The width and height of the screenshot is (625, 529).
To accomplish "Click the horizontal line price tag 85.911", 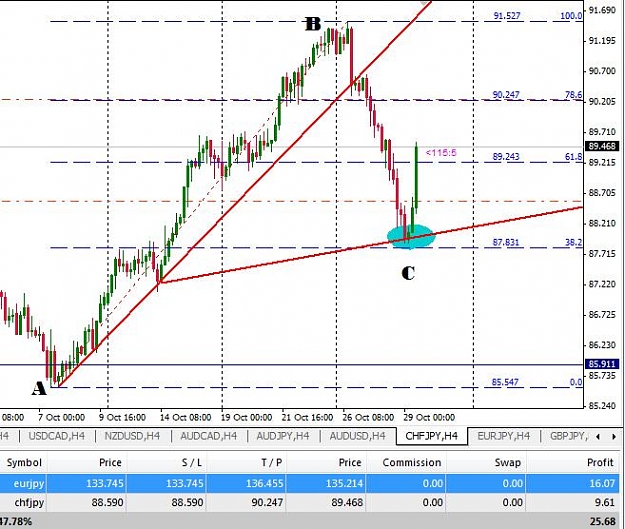I will [602, 364].
